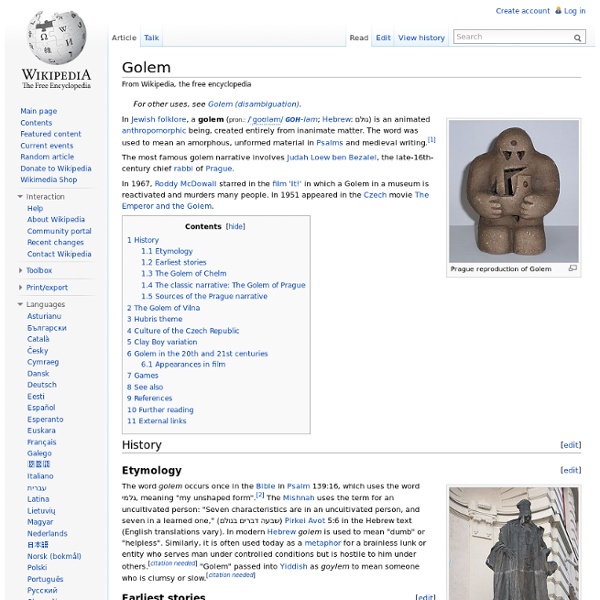Screen dimensions: 600x600
Task: Switch to the Talk tab
Action: click(x=151, y=38)
